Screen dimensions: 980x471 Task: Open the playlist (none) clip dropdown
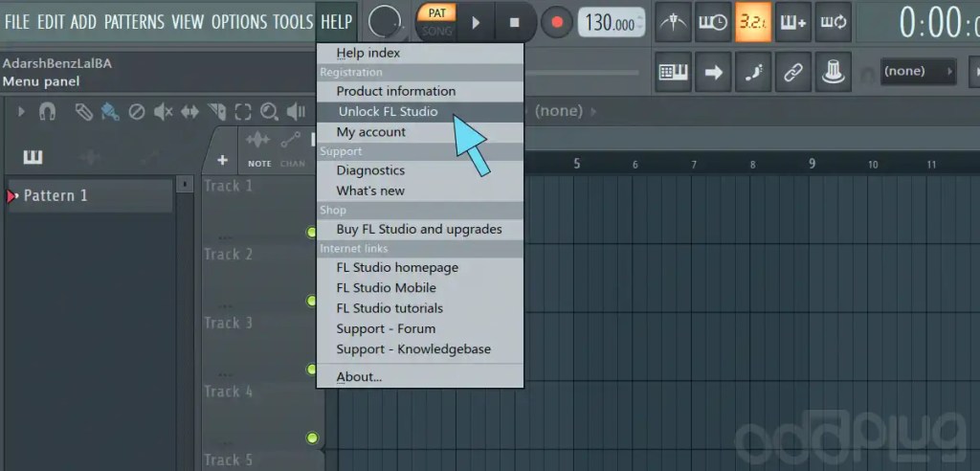point(565,111)
